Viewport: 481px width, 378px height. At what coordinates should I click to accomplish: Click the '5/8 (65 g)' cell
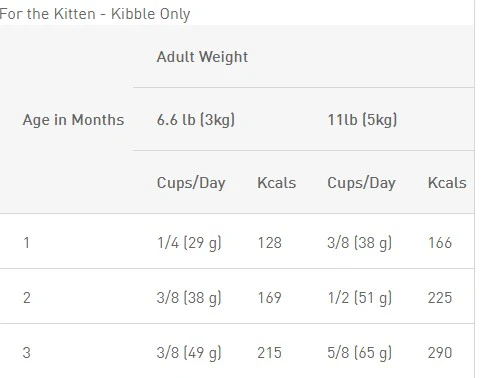[x=359, y=353]
